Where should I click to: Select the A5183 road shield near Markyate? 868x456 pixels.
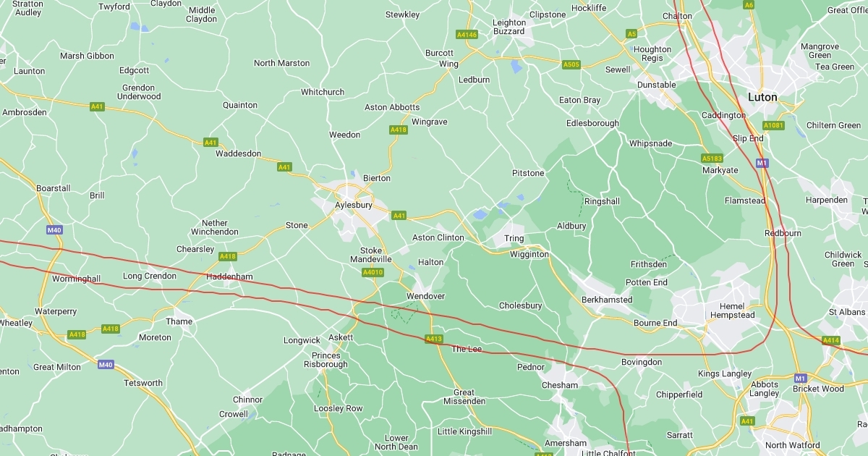(712, 159)
